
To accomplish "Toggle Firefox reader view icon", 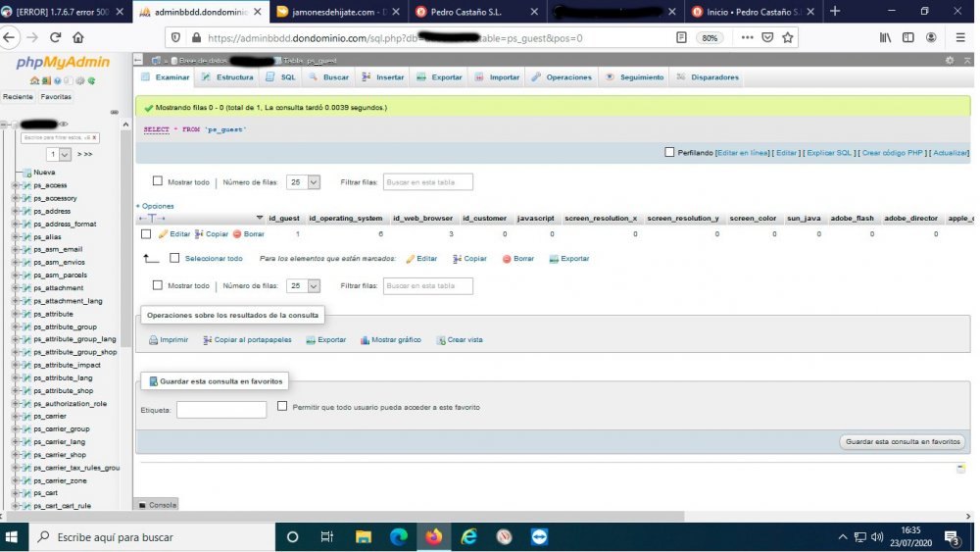I will tap(681, 37).
